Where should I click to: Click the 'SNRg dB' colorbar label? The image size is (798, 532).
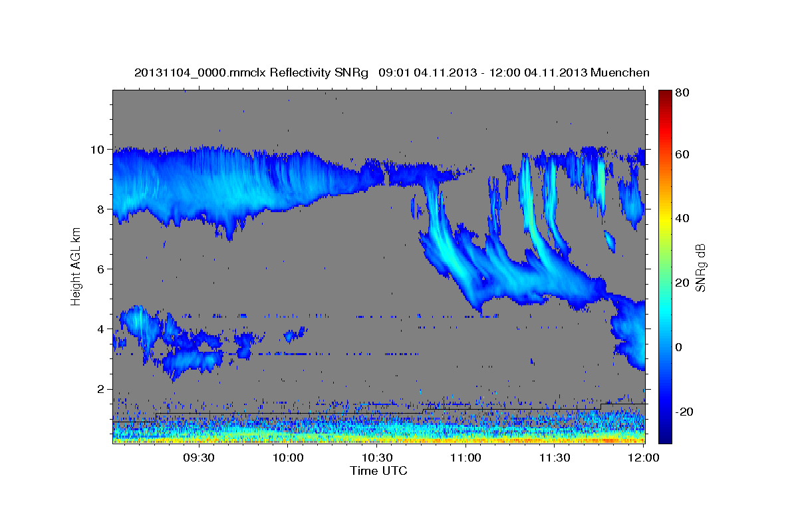(x=700, y=267)
